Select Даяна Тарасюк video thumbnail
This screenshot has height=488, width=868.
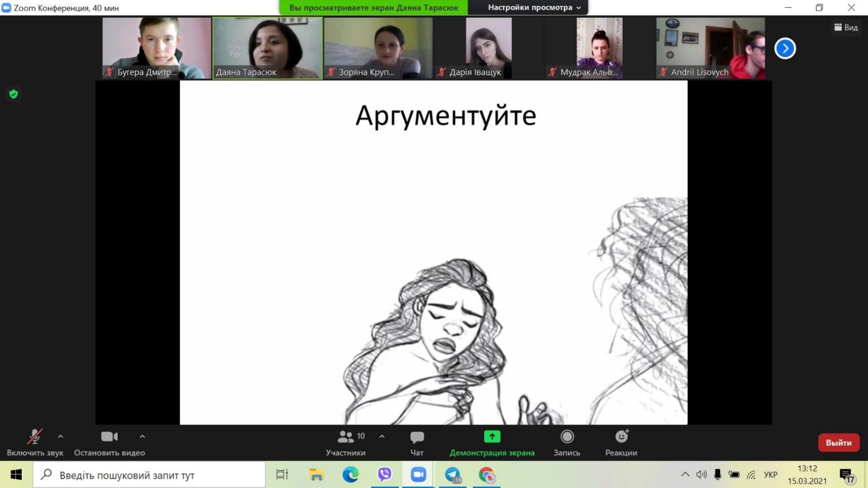coord(267,48)
